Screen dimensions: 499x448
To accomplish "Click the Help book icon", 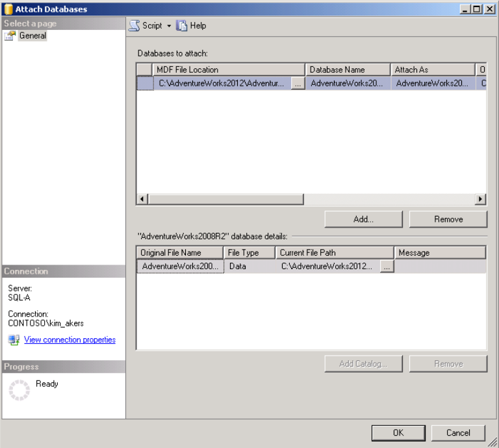I will tap(182, 25).
